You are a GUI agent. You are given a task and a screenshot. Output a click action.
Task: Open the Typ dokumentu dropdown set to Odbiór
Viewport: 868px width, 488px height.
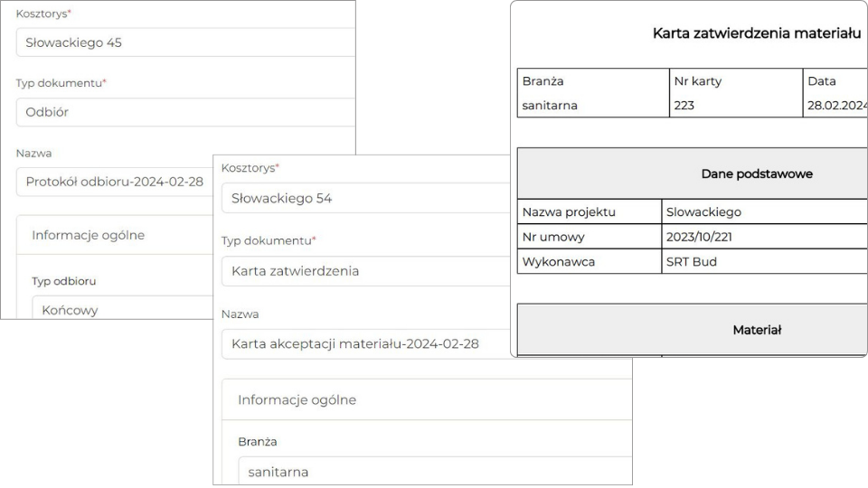click(185, 112)
